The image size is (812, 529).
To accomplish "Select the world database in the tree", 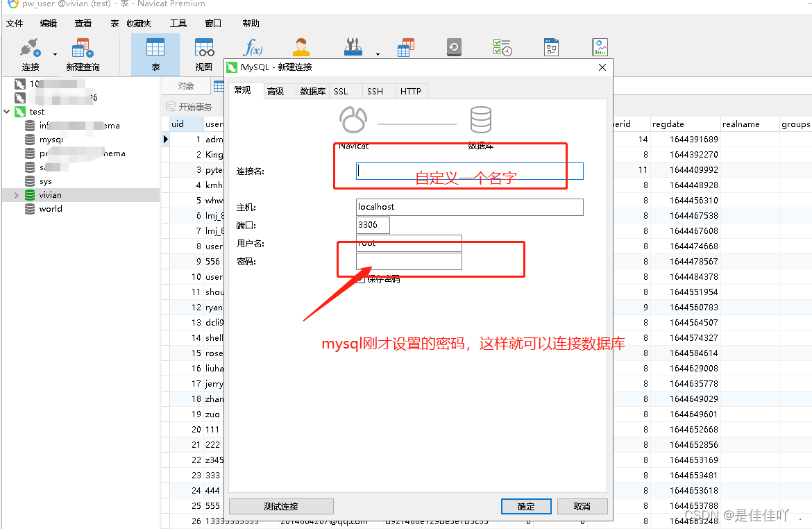I will point(51,209).
